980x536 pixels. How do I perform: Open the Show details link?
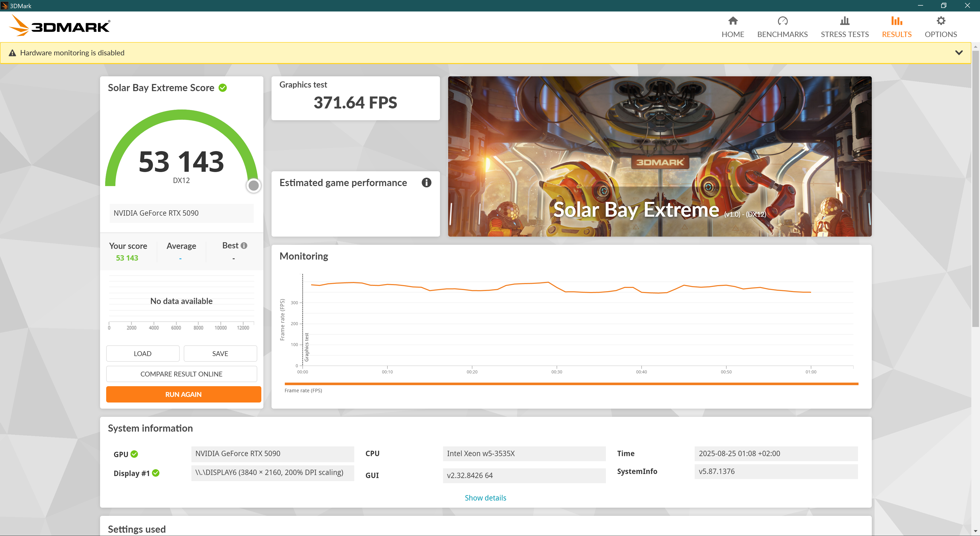[485, 497]
